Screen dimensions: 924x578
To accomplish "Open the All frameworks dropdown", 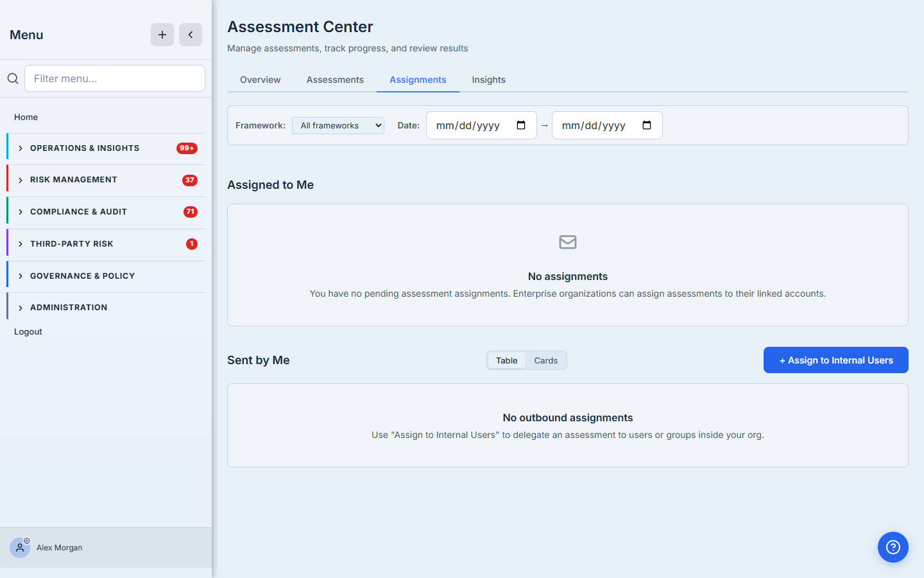I will pyautogui.click(x=338, y=125).
